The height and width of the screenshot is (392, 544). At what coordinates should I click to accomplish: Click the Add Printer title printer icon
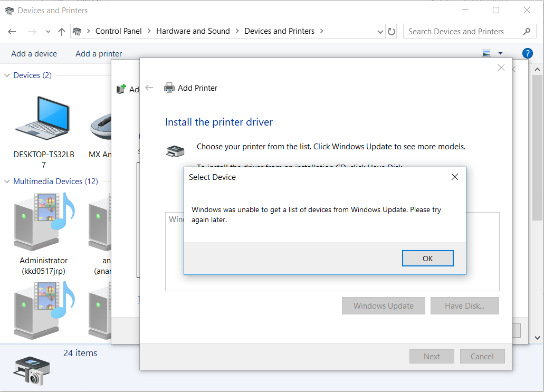coord(169,88)
